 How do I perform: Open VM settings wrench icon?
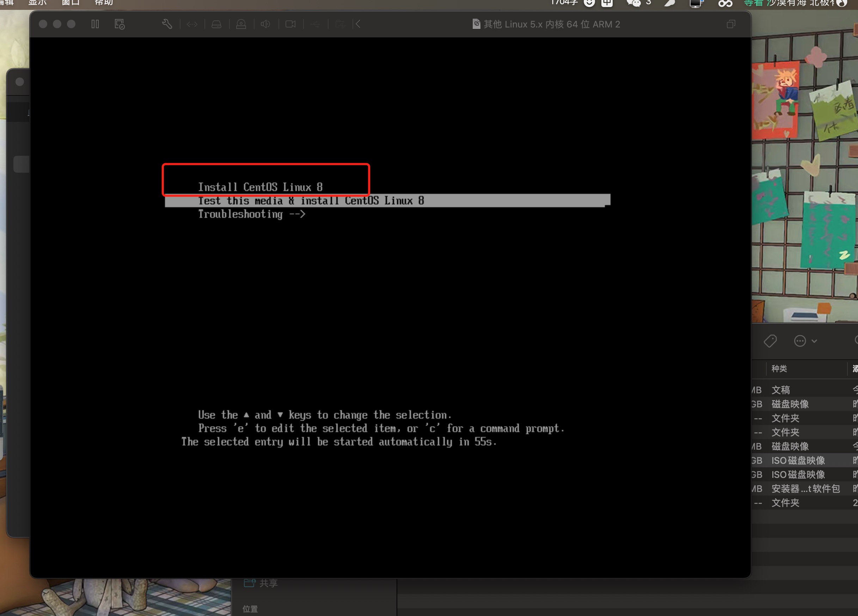[x=167, y=24]
